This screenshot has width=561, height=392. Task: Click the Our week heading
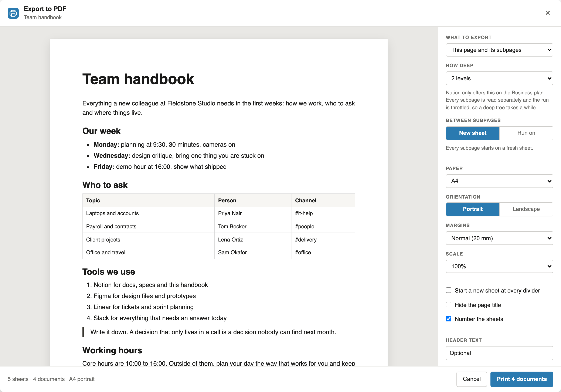click(x=101, y=131)
